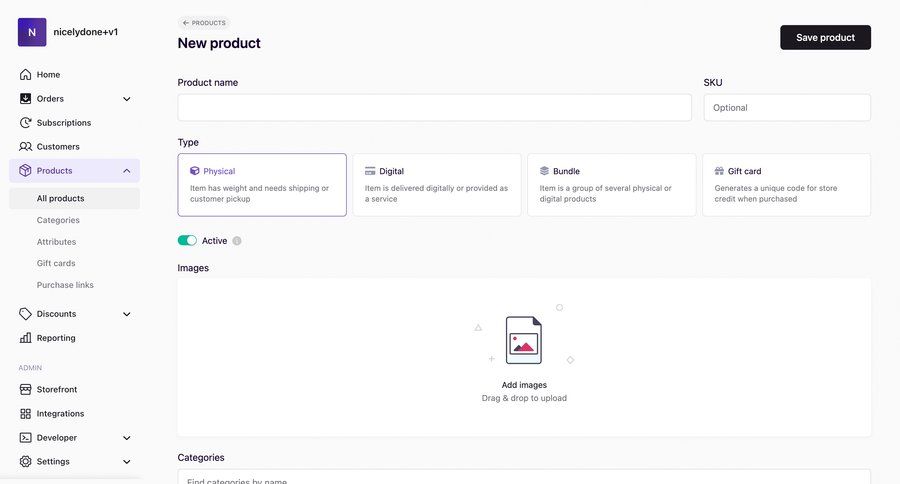The image size is (900, 484).
Task: Click the Storefront icon under Admin
Action: point(26,390)
